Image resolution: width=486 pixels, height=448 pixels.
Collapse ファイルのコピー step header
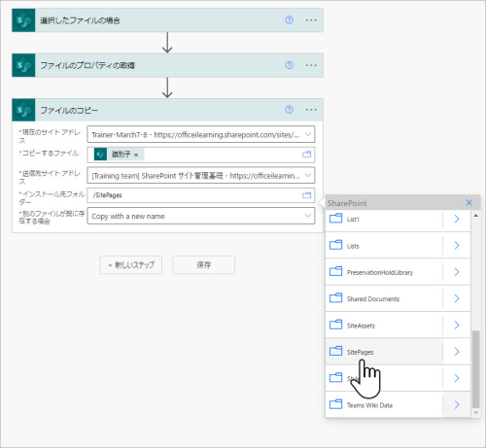click(x=167, y=110)
